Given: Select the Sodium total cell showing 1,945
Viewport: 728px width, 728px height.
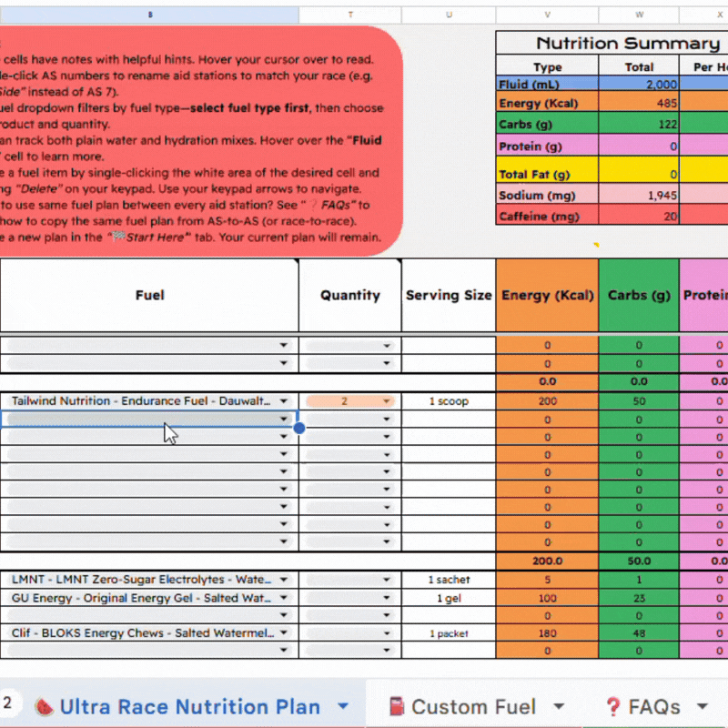Looking at the screenshot, I should coord(639,196).
